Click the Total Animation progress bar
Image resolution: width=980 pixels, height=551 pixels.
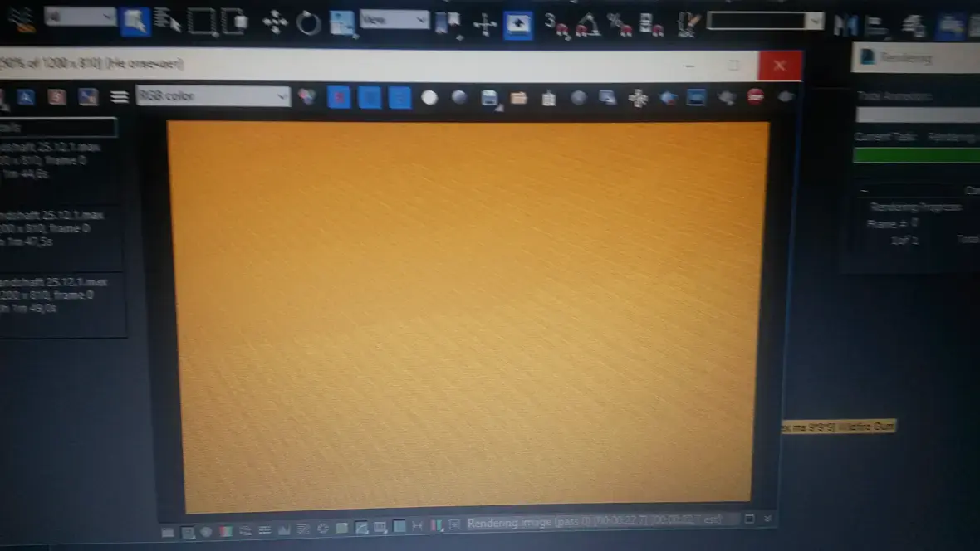coord(918,115)
